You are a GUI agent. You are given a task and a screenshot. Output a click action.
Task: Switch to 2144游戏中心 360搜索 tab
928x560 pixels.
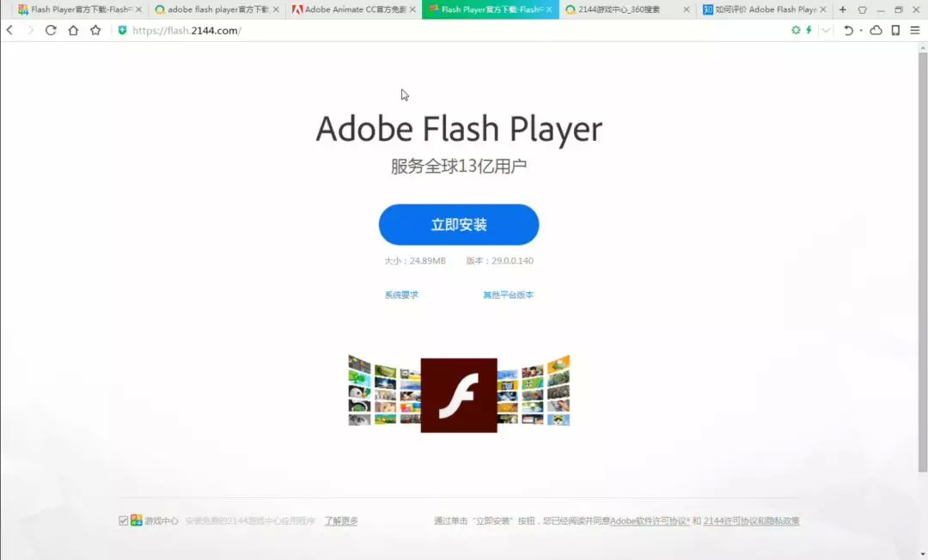coord(626,9)
